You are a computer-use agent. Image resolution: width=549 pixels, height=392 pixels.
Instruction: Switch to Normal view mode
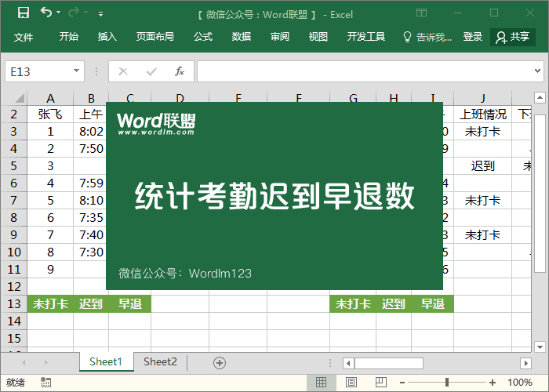pos(321,383)
